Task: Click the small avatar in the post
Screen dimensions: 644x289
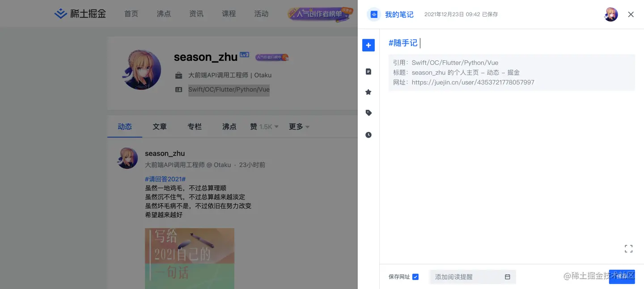Action: [x=127, y=158]
